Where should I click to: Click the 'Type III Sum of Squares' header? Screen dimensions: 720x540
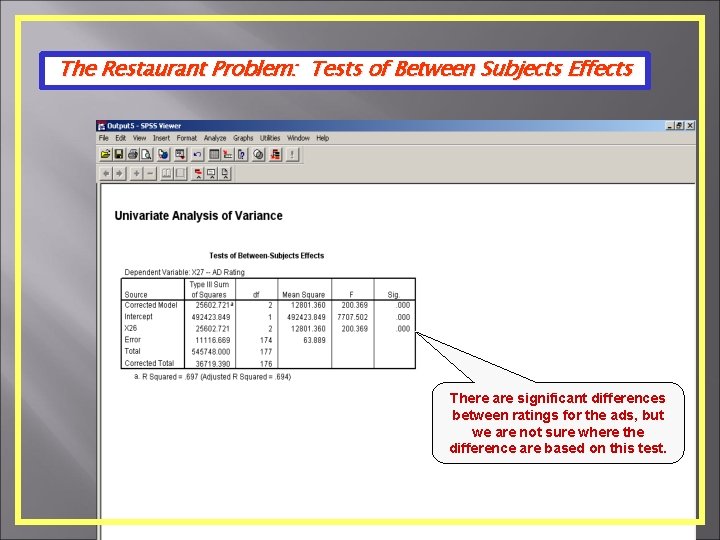209,290
